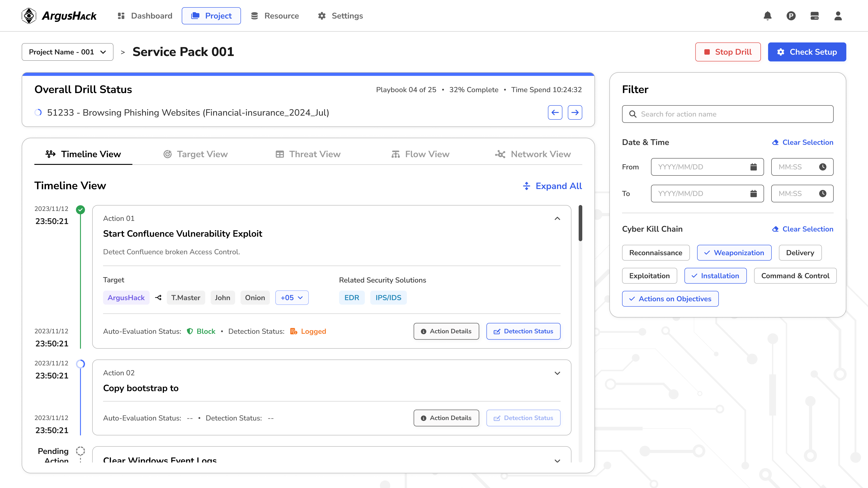Focus the Search for action name field
868x488 pixels.
pos(728,114)
